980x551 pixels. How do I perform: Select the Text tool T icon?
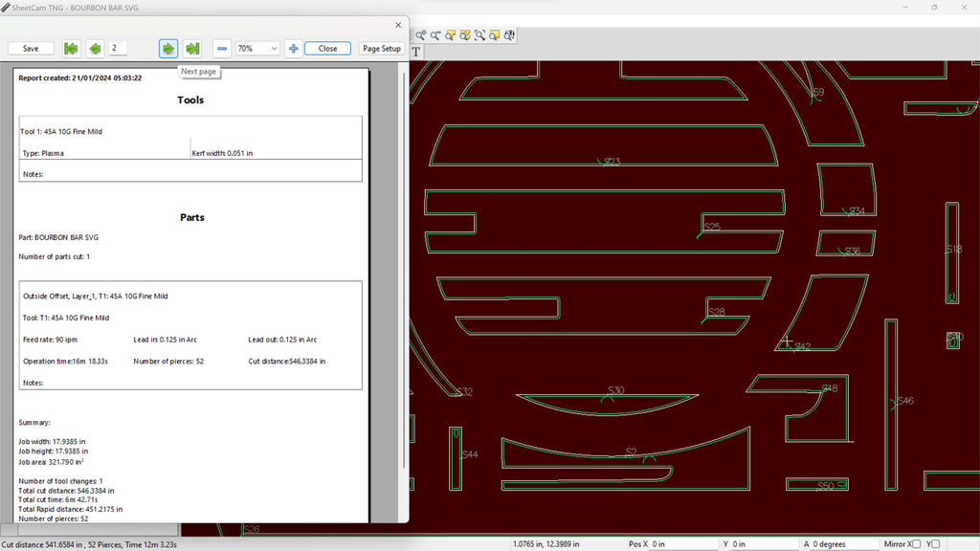tap(416, 52)
